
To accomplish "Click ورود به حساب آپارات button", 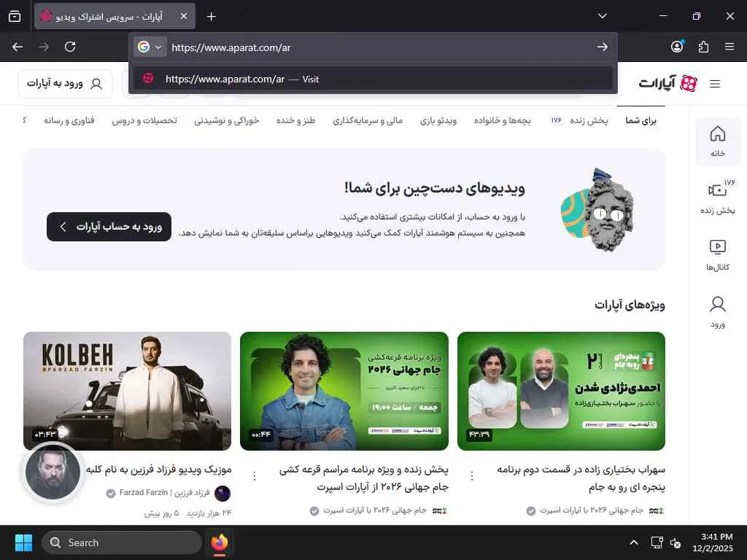I will (x=109, y=227).
